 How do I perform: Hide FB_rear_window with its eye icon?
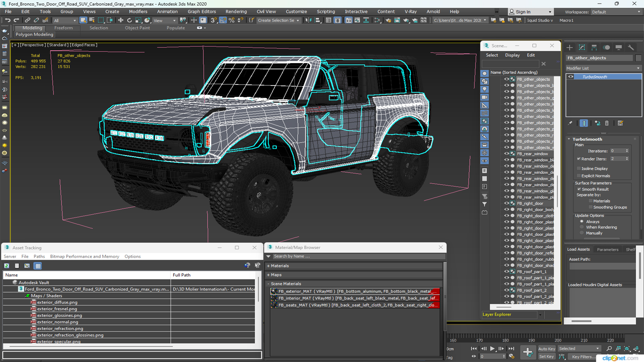(x=507, y=154)
